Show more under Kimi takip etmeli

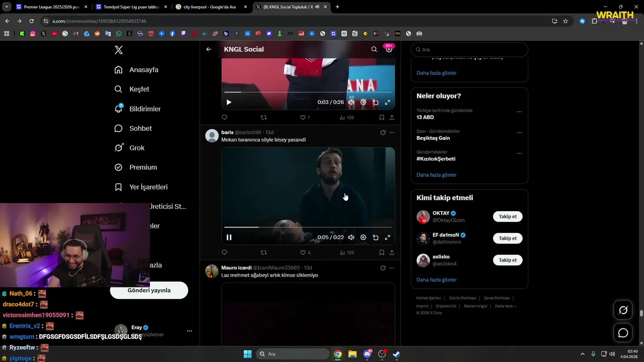point(436,280)
